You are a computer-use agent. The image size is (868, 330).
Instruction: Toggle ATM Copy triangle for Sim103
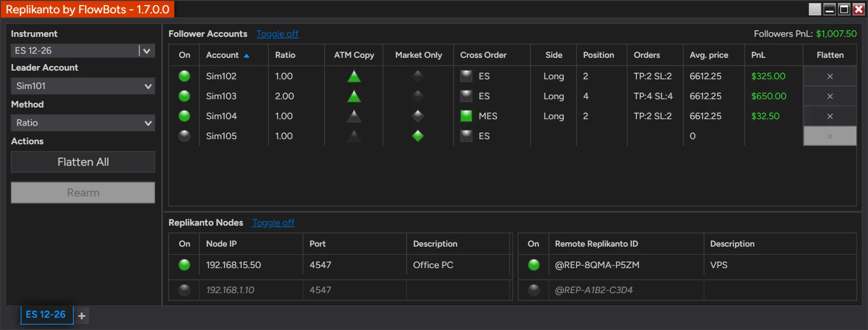click(x=354, y=96)
